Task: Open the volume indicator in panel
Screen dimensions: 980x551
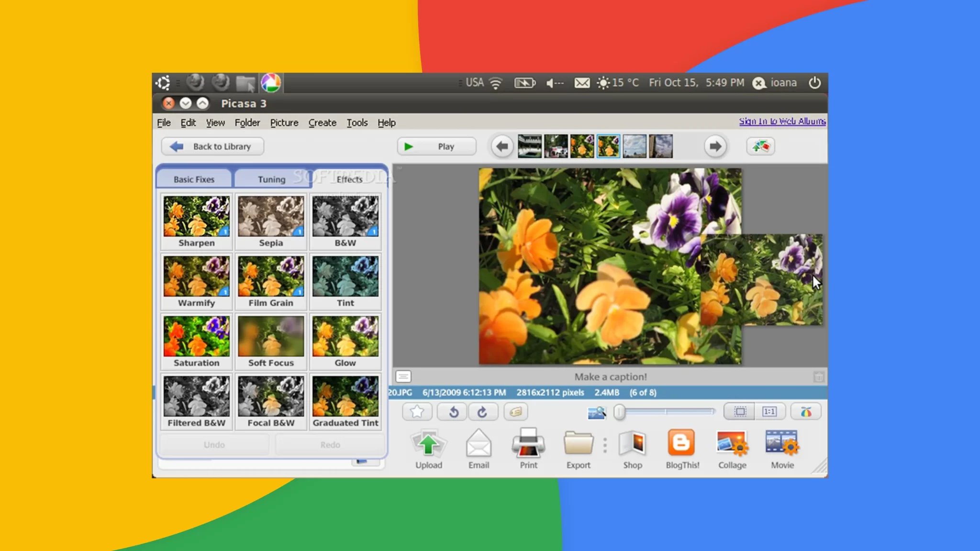Action: pyautogui.click(x=555, y=83)
